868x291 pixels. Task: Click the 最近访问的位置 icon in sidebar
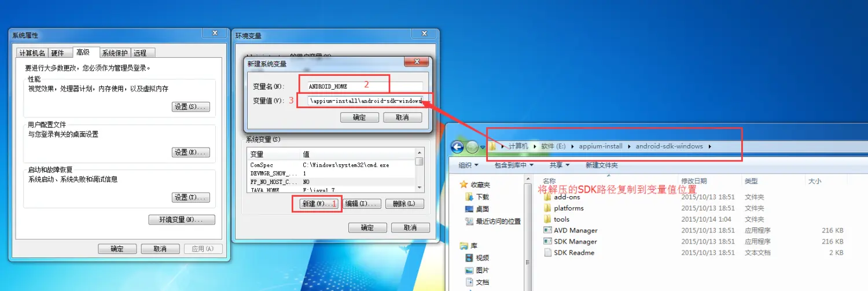pos(469,222)
